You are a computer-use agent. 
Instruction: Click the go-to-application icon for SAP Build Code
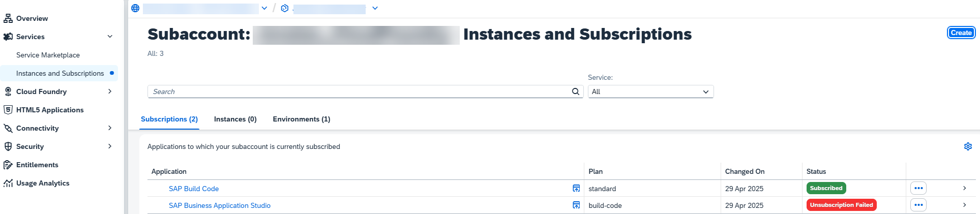click(576, 189)
